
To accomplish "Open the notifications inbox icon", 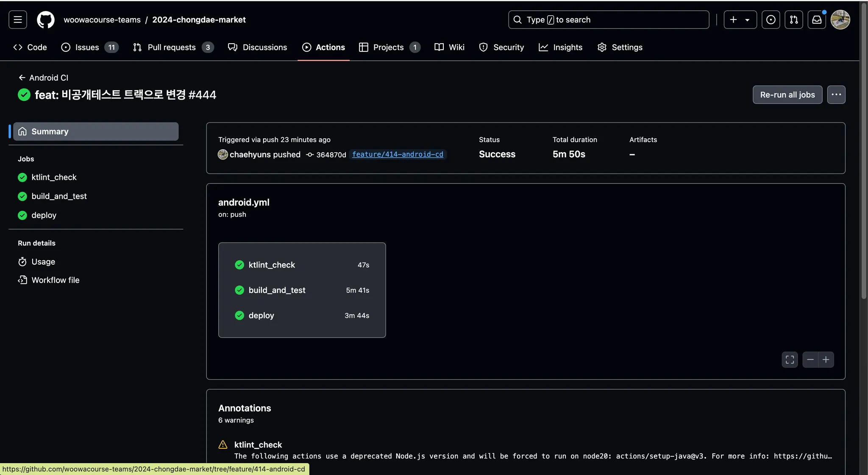I will click(816, 20).
